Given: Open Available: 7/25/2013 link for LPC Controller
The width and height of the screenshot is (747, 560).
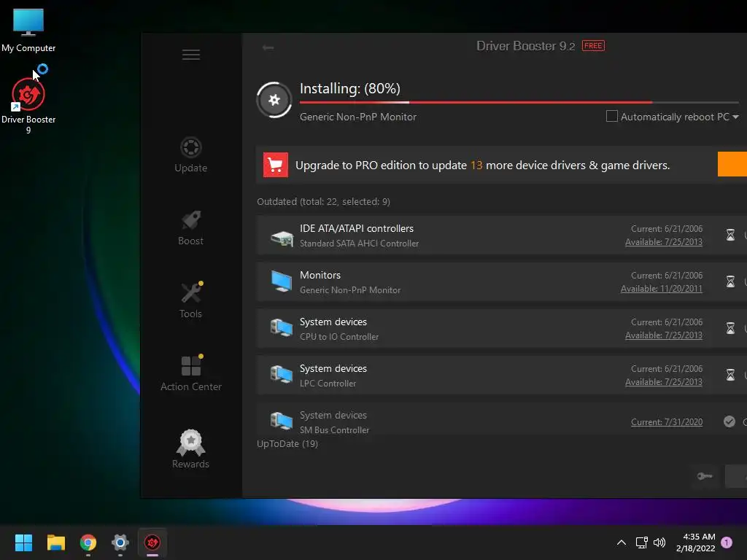Looking at the screenshot, I should click(664, 382).
